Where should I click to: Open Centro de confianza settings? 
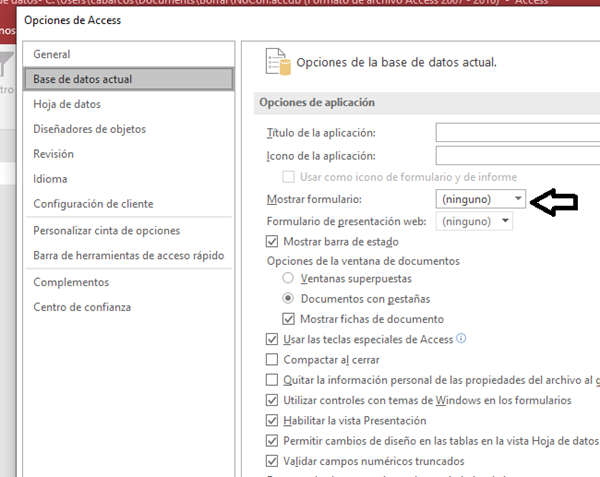coord(82,307)
